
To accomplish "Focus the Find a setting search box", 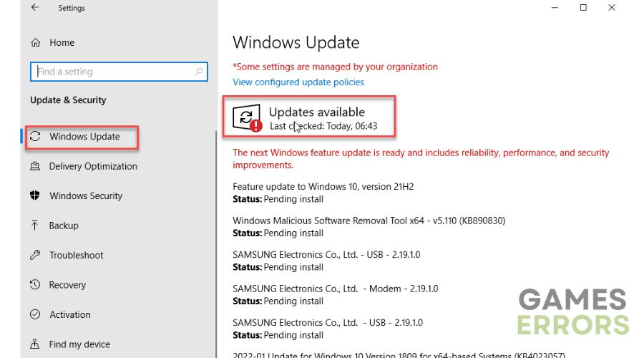I will click(x=119, y=72).
